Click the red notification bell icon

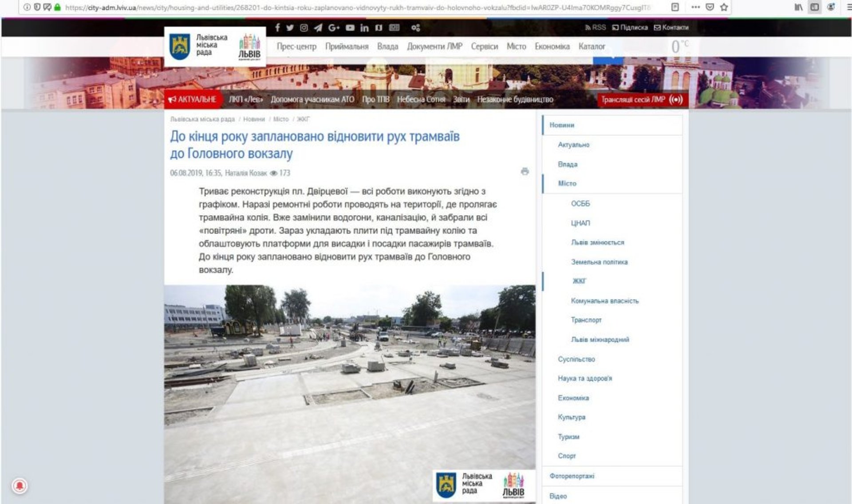[20, 486]
